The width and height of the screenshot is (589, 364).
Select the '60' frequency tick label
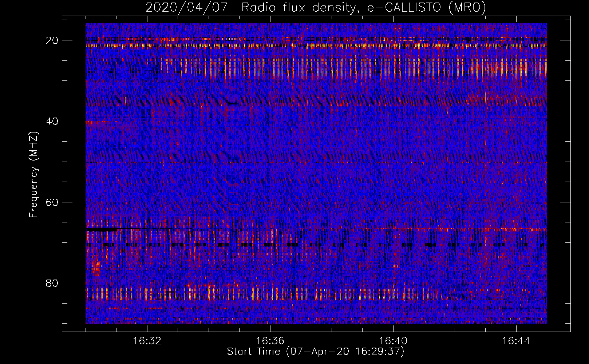tap(52, 202)
